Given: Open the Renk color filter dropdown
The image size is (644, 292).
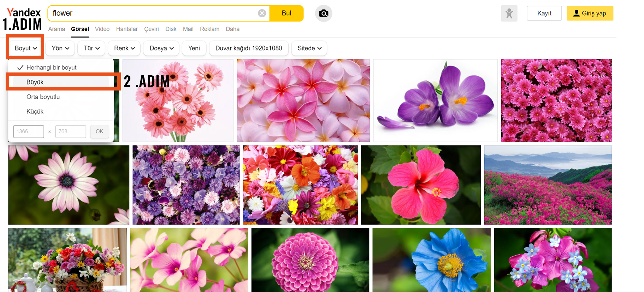Looking at the screenshot, I should coord(124,48).
